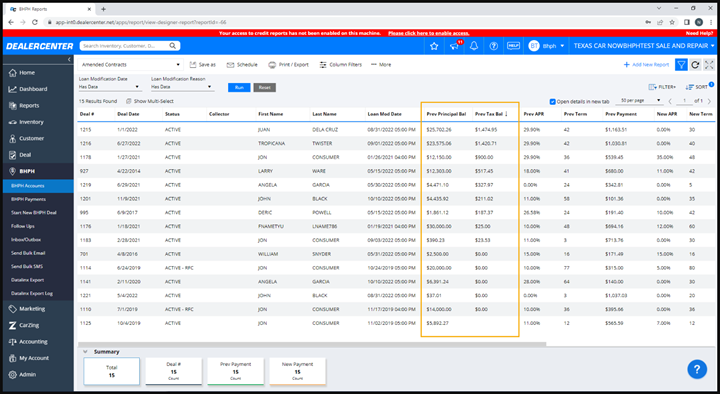The height and width of the screenshot is (394, 720).
Task: Open the HELP chat icon in header
Action: pos(513,46)
